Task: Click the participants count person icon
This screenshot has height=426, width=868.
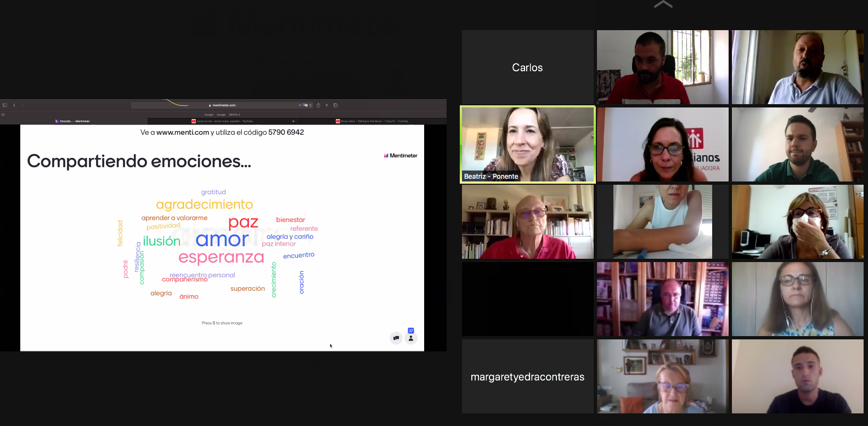Action: (411, 338)
